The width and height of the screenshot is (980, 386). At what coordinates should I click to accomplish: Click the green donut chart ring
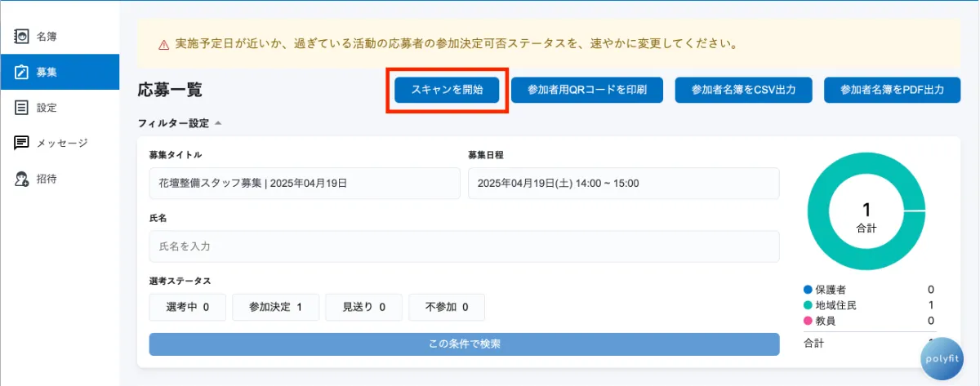coord(818,211)
